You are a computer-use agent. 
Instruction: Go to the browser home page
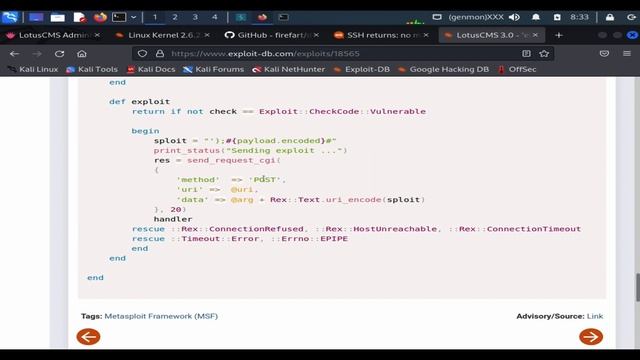[x=82, y=53]
